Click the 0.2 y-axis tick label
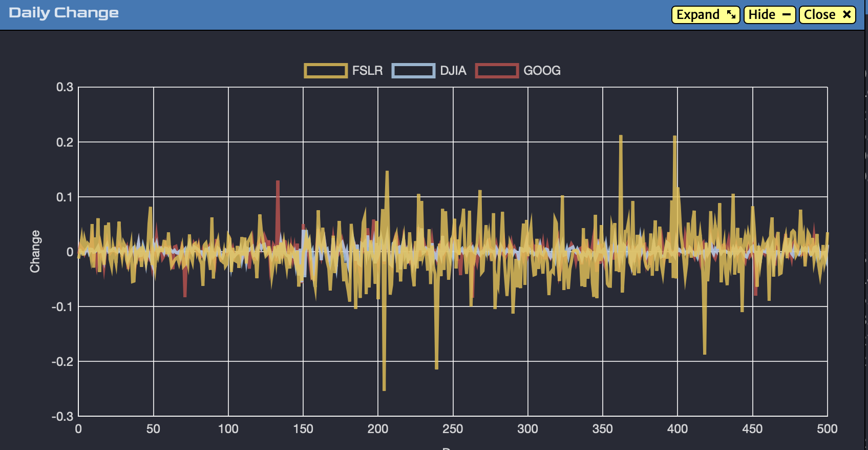Image resolution: width=868 pixels, height=450 pixels. [x=65, y=142]
